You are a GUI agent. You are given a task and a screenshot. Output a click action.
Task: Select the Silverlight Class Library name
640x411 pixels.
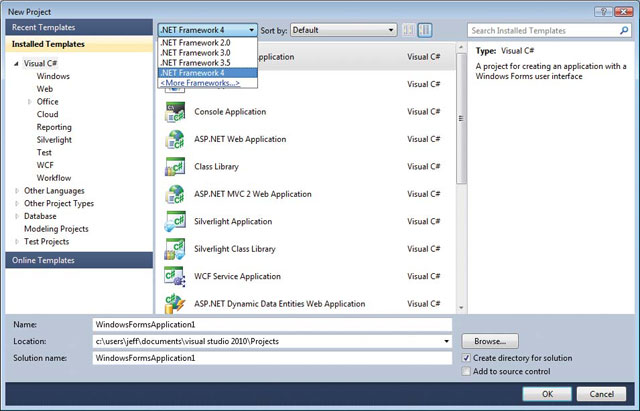click(235, 249)
